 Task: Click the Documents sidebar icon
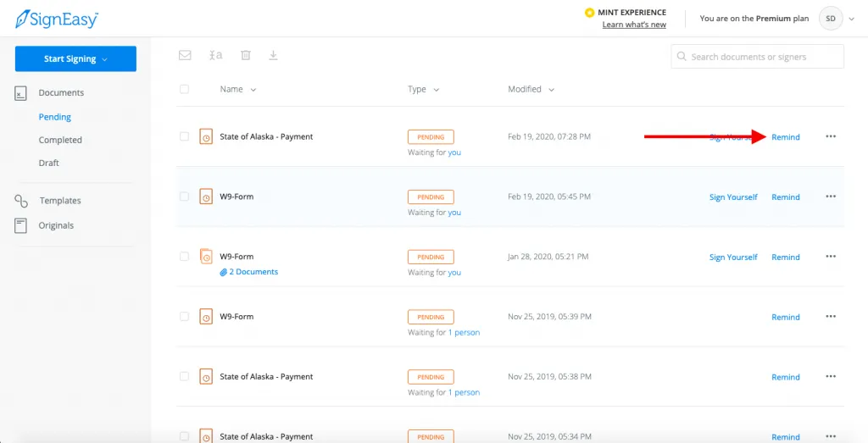tap(20, 93)
